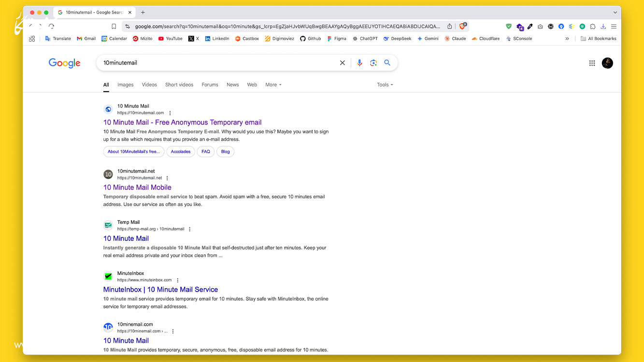Viewport: 644px width, 362px height.
Task: Open the browser hamburger menu
Action: 614,27
